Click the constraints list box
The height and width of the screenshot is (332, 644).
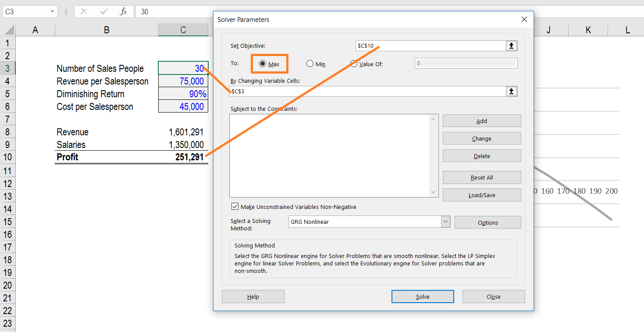click(x=329, y=155)
